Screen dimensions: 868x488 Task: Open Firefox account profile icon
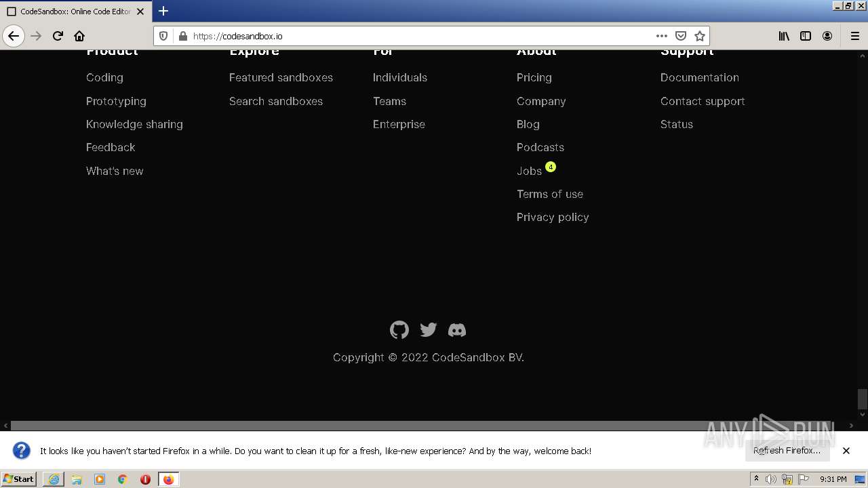827,36
